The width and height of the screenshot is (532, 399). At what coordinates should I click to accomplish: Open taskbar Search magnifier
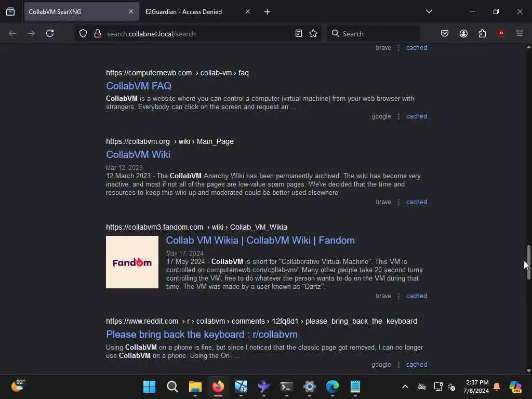click(x=172, y=387)
